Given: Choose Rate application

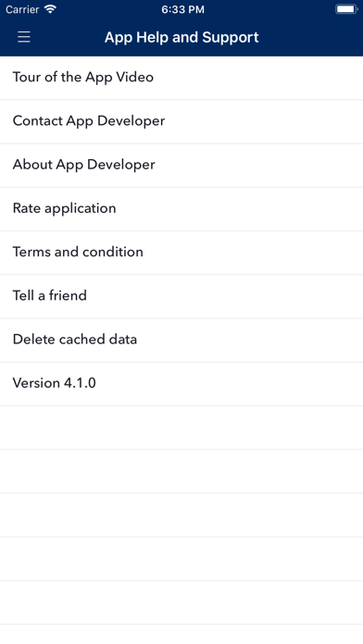Looking at the screenshot, I should [181, 209].
